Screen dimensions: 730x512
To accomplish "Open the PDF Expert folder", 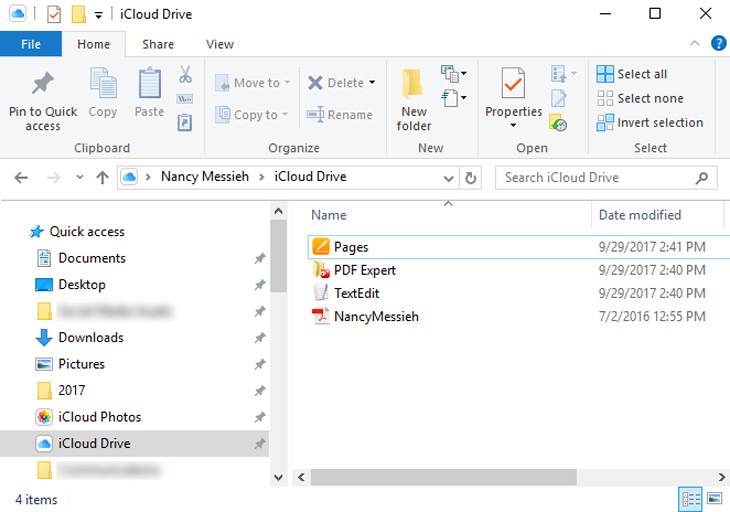I will [364, 270].
